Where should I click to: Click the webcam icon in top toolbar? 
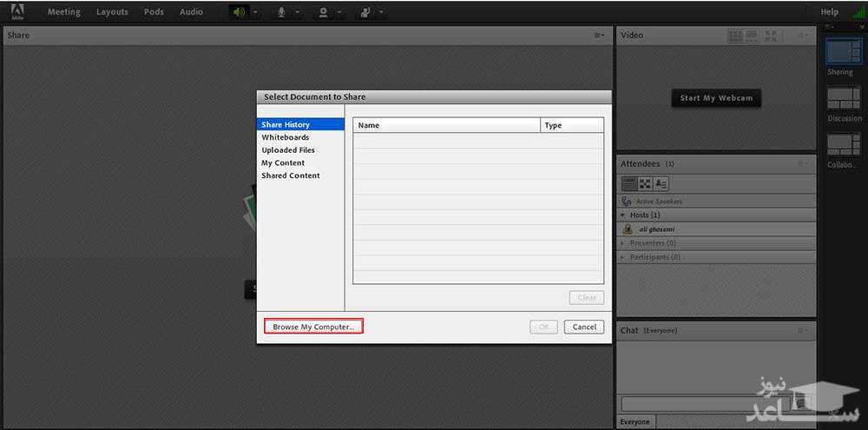pos(323,12)
